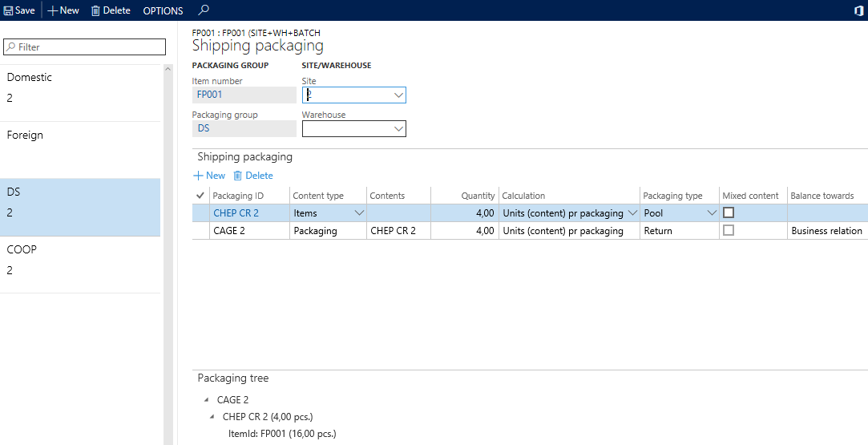Click the select-all checkmark in grid header
Screen dimensions: 868x445
click(x=200, y=196)
